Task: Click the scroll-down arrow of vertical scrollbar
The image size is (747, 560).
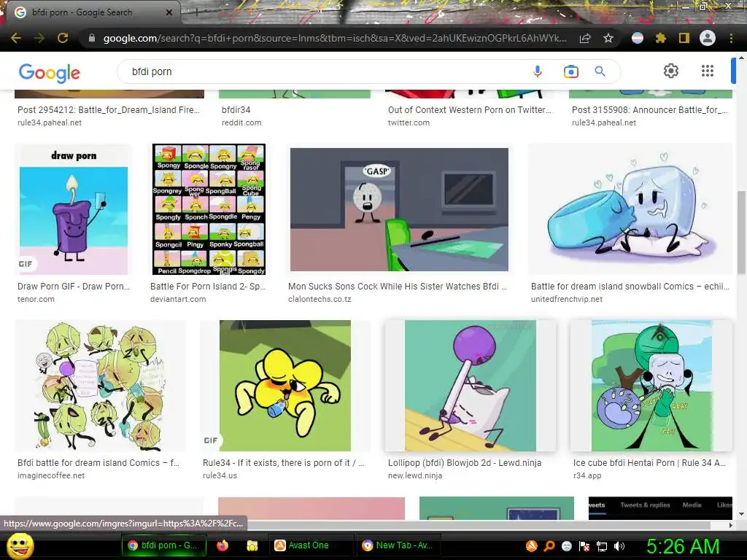Action: click(x=741, y=514)
